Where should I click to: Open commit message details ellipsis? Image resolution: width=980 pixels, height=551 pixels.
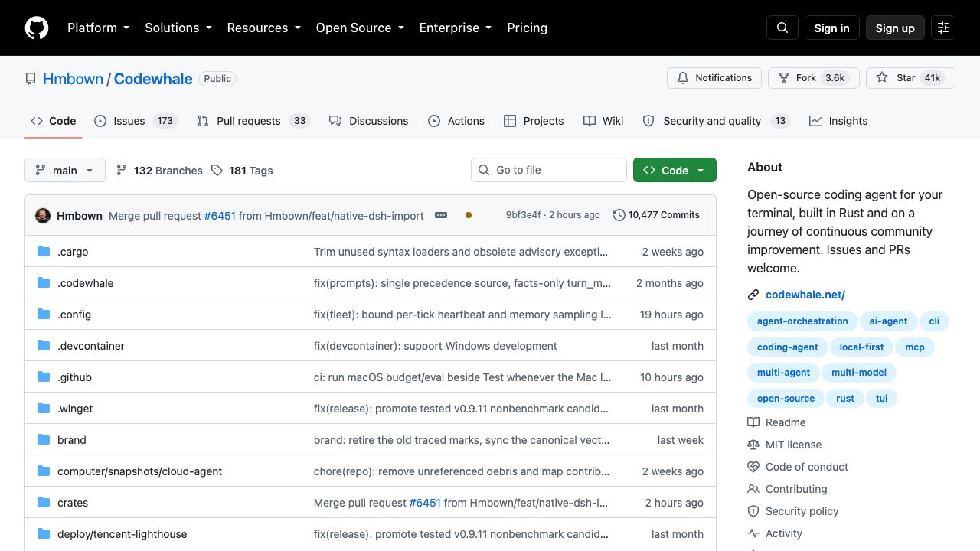coord(441,215)
